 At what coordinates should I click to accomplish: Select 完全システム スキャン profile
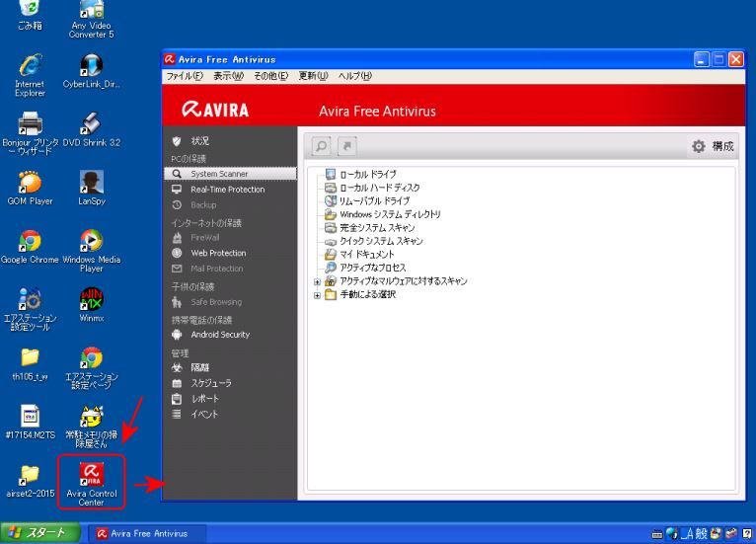[x=377, y=228]
